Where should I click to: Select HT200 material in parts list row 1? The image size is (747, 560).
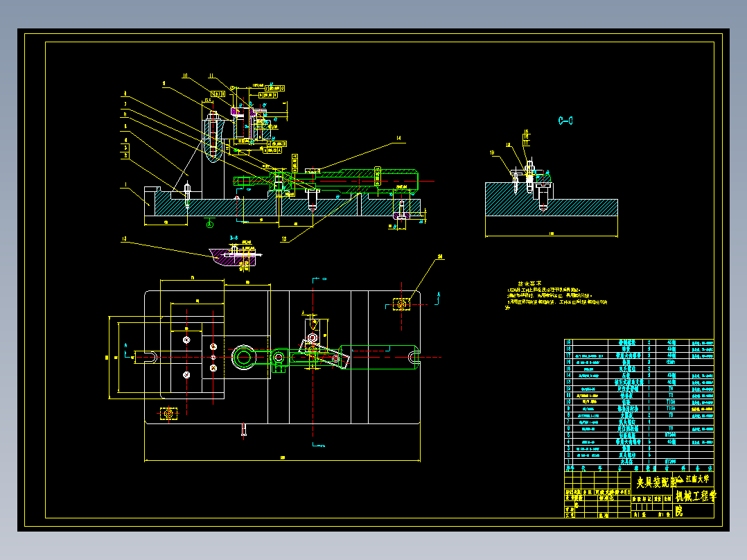671,462
